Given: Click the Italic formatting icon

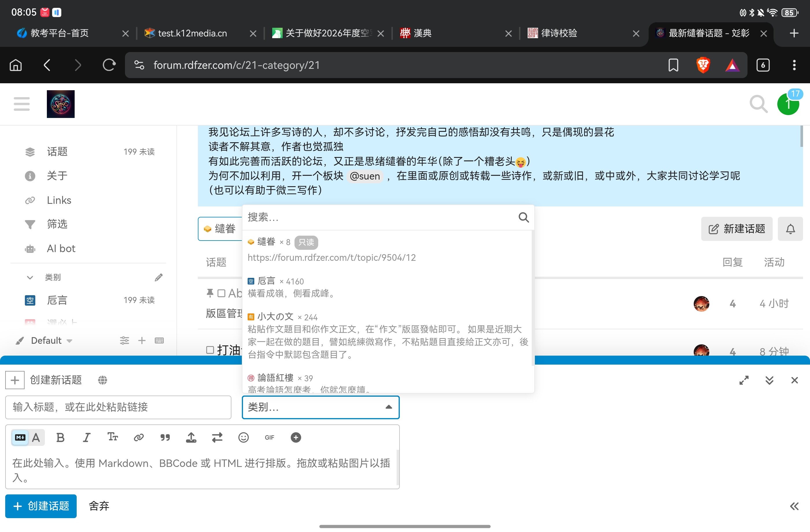Looking at the screenshot, I should coord(86,437).
